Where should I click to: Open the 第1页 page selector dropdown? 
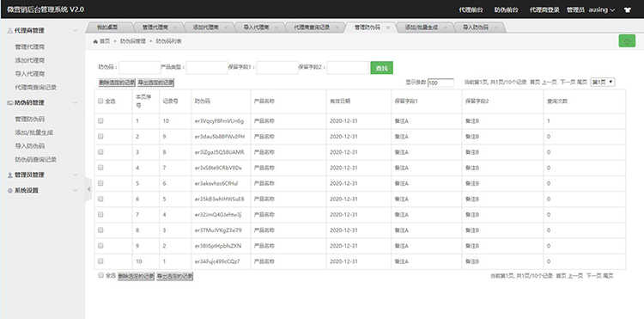click(x=603, y=83)
